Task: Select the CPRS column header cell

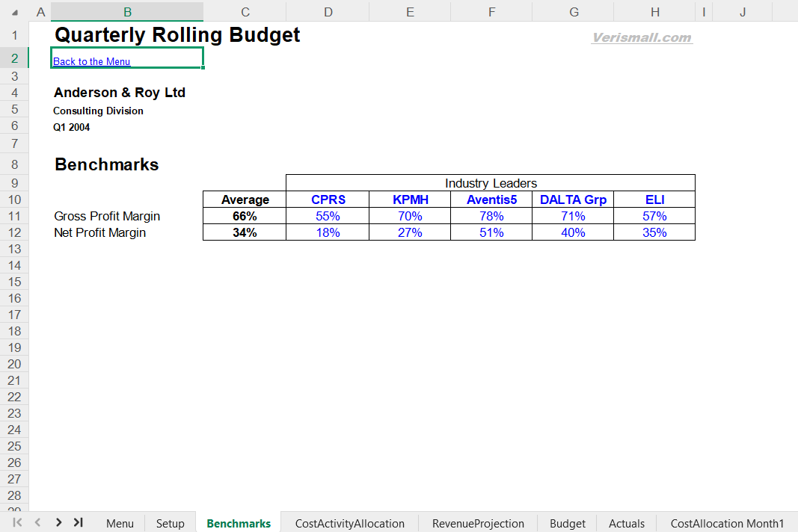Action: click(328, 199)
